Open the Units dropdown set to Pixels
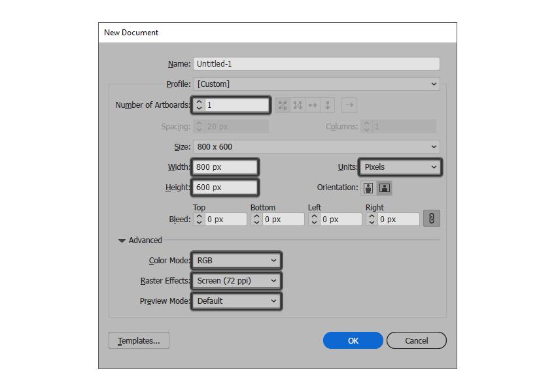 coord(400,167)
